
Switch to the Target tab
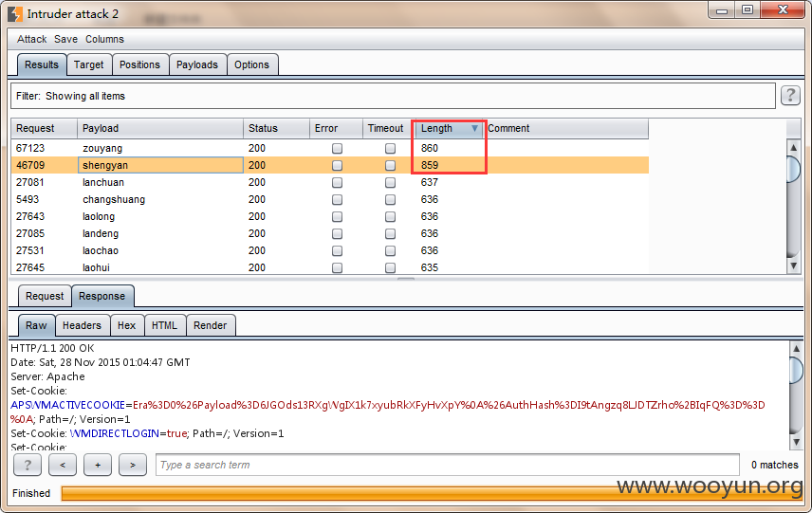pyautogui.click(x=88, y=64)
